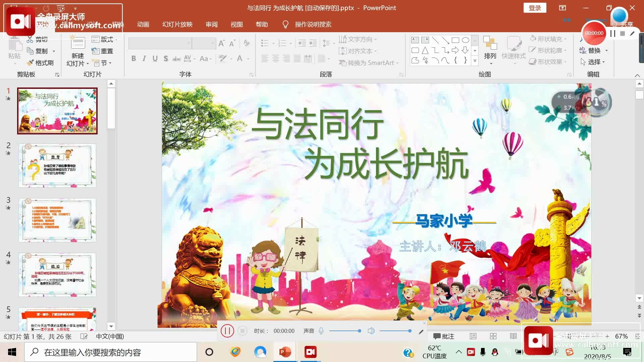This screenshot has height=362, width=644.
Task: Select slide 2 thumbnail
Action: 57,166
